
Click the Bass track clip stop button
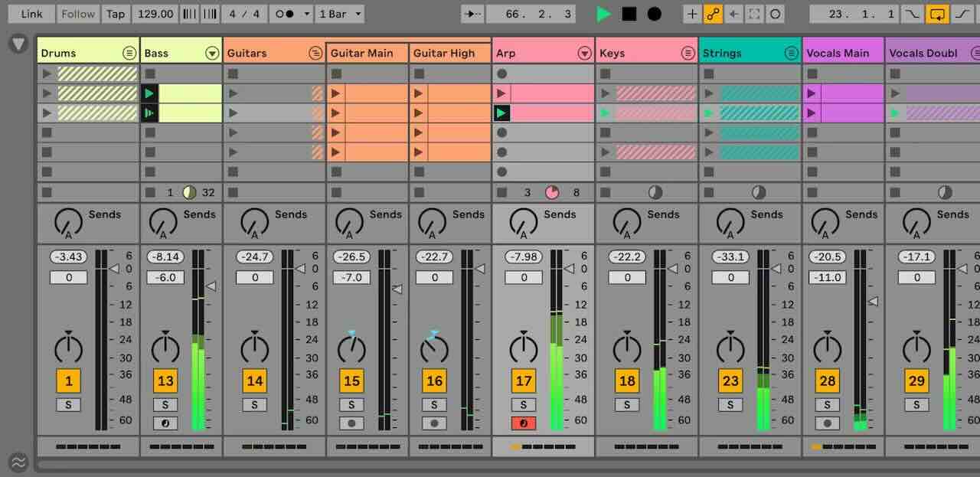click(x=150, y=192)
